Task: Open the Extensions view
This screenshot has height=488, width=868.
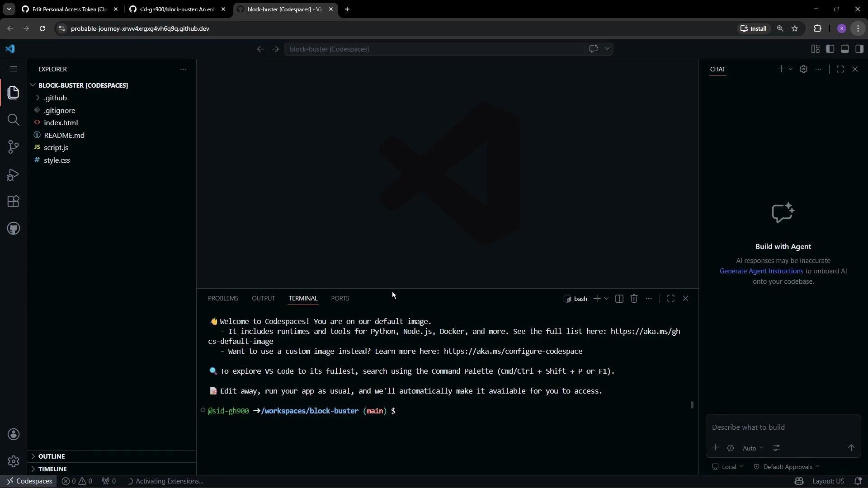Action: pos(14,202)
